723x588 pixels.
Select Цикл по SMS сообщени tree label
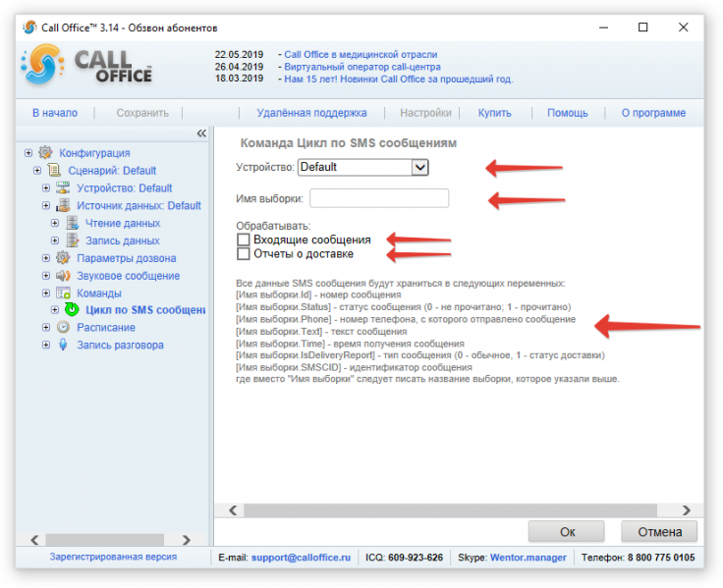pos(145,309)
